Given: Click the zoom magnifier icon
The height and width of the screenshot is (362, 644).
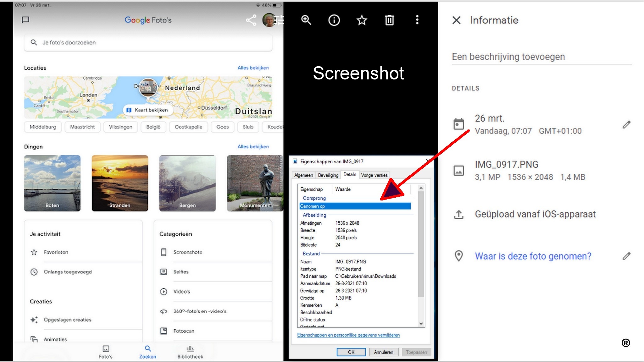Looking at the screenshot, I should point(306,20).
